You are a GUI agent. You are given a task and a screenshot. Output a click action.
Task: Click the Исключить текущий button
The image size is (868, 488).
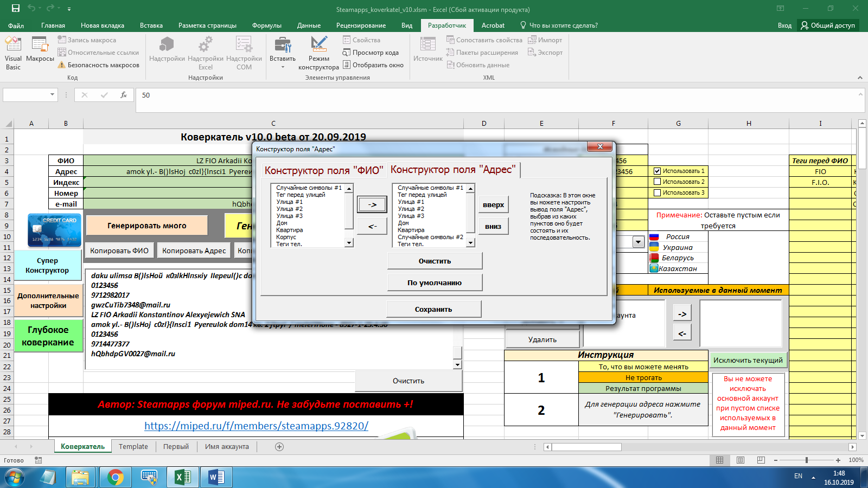click(x=748, y=360)
